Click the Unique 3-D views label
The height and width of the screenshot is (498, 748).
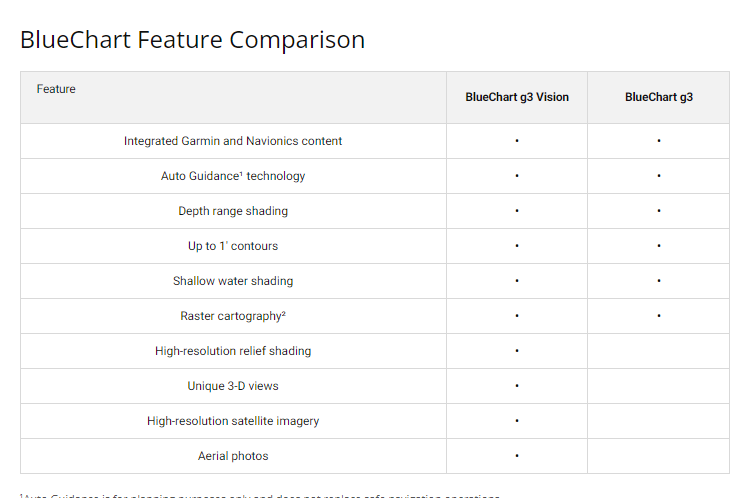(x=233, y=386)
